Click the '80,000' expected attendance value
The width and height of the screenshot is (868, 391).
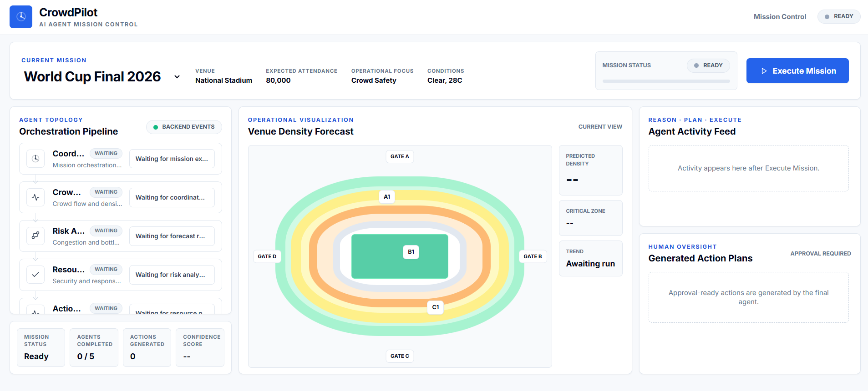[x=278, y=80]
